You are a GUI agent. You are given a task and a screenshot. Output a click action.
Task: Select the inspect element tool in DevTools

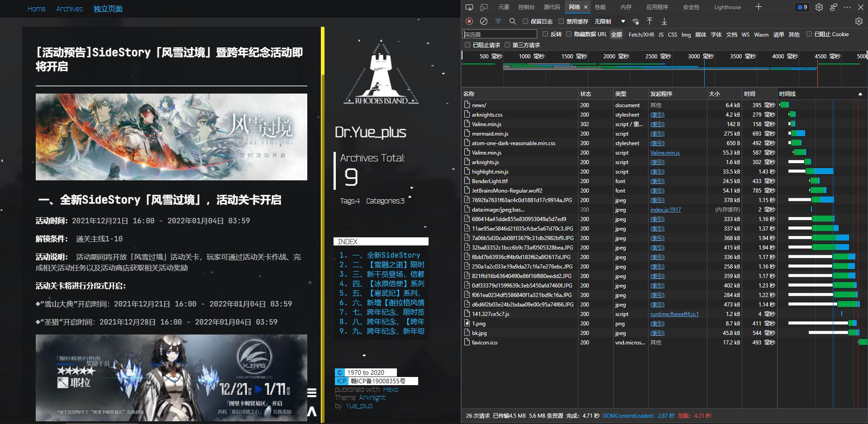(469, 7)
